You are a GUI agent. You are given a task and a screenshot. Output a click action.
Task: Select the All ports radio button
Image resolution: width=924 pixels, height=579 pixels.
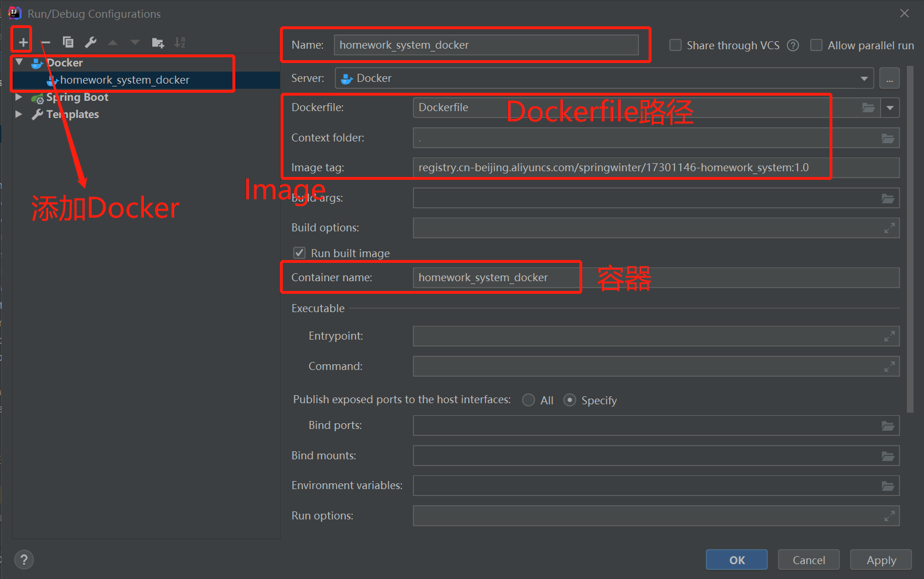coord(528,400)
